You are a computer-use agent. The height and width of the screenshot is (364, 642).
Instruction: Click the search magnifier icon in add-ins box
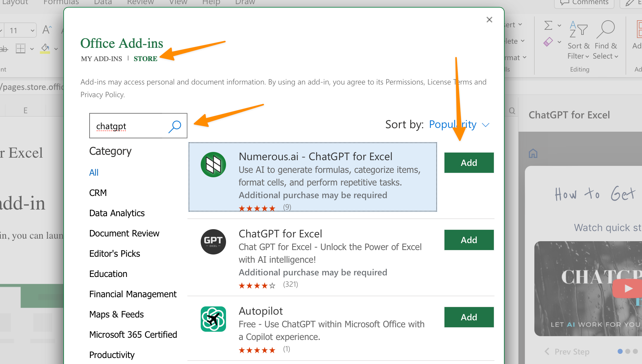[175, 126]
